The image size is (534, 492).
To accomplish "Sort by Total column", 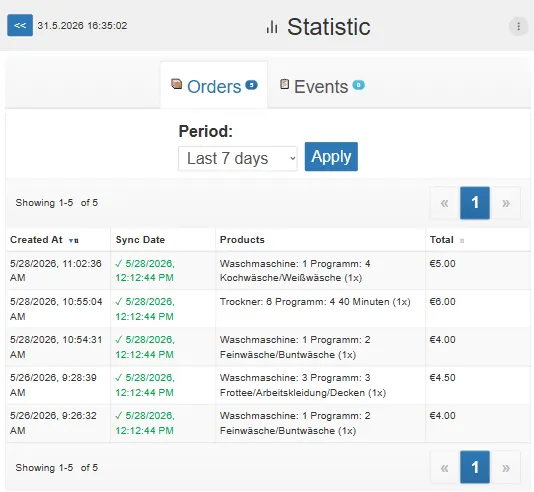I will click(x=477, y=240).
